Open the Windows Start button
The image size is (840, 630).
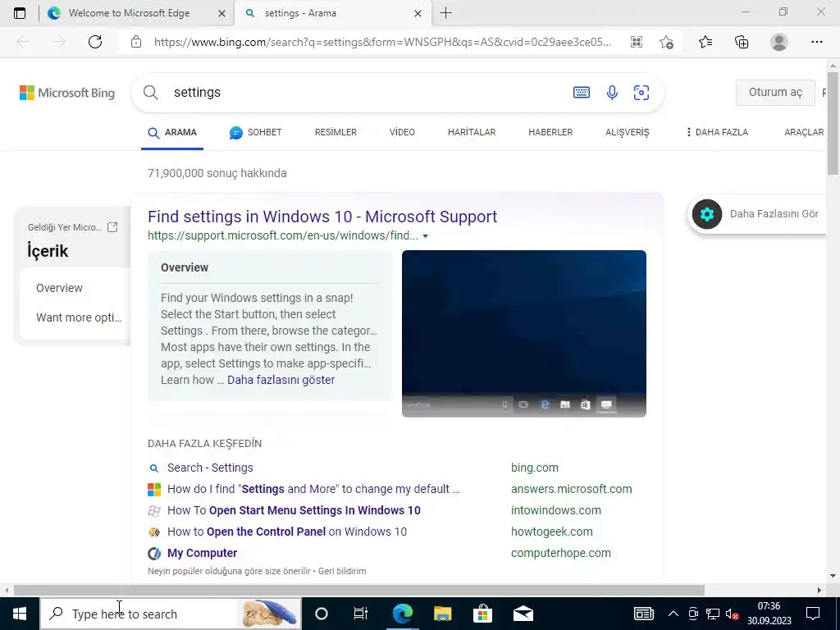coord(20,614)
